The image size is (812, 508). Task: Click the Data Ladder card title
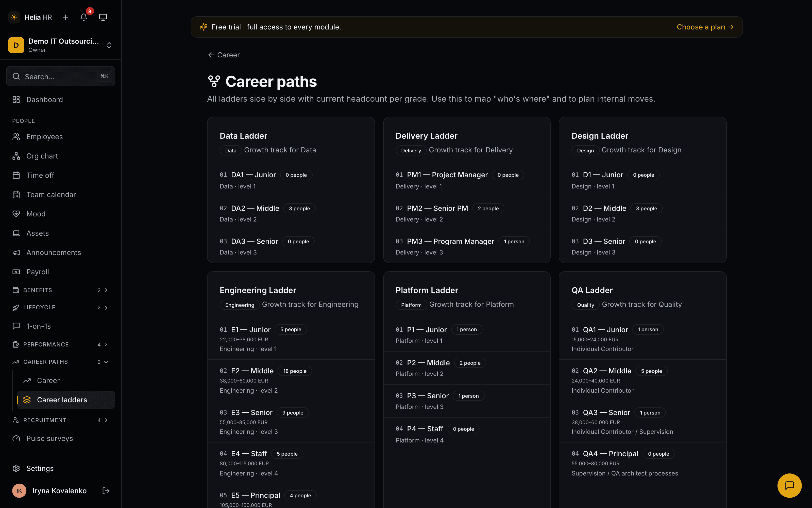click(x=243, y=136)
